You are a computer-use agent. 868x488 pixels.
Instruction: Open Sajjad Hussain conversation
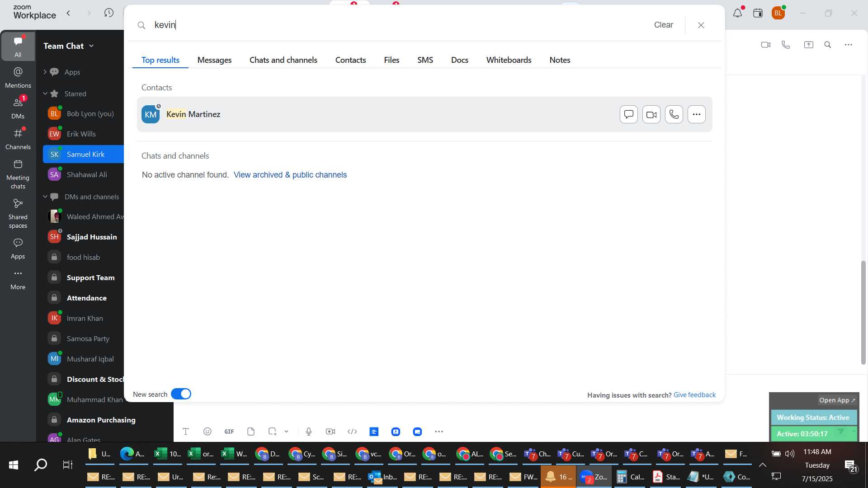click(84, 237)
